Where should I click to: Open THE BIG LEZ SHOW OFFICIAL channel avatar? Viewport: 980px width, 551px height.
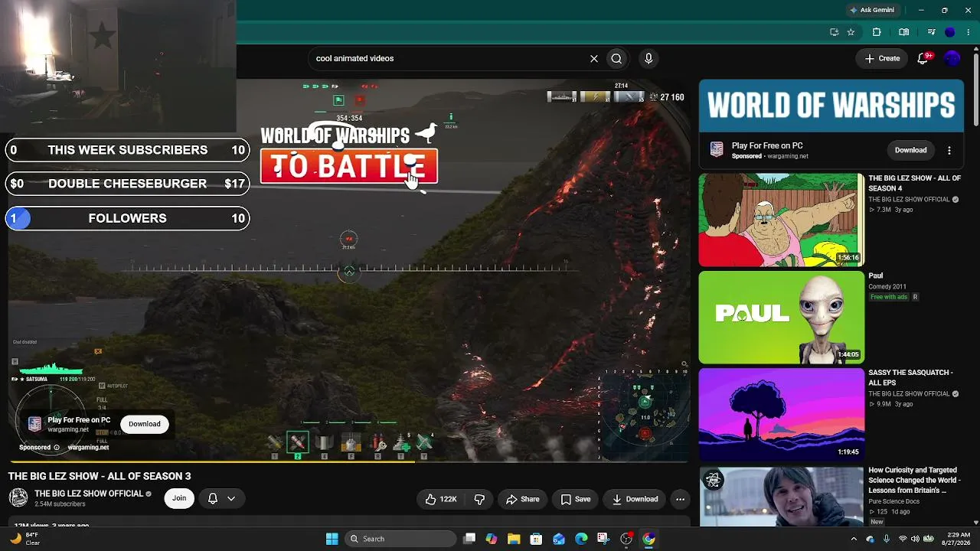18,498
